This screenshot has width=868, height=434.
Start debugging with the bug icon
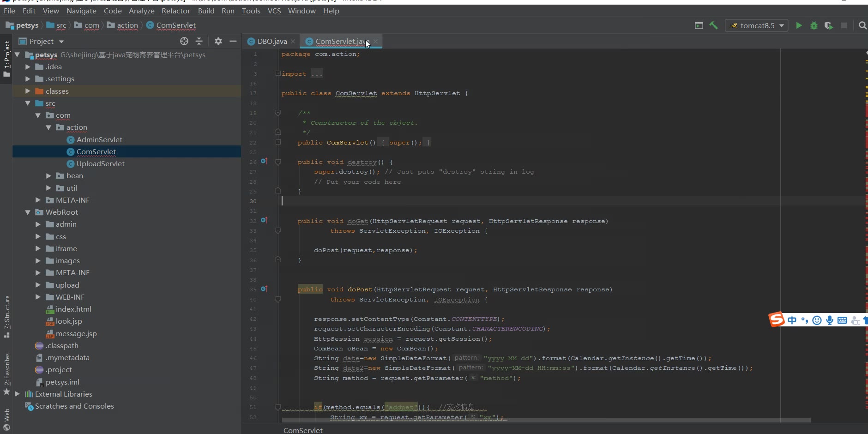tap(814, 26)
